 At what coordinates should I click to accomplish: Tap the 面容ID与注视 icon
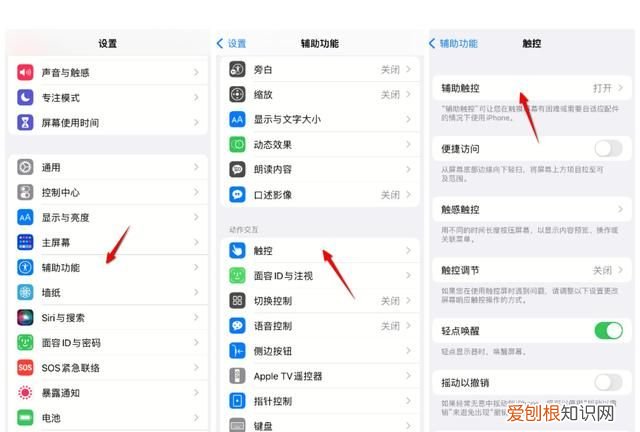tap(237, 276)
